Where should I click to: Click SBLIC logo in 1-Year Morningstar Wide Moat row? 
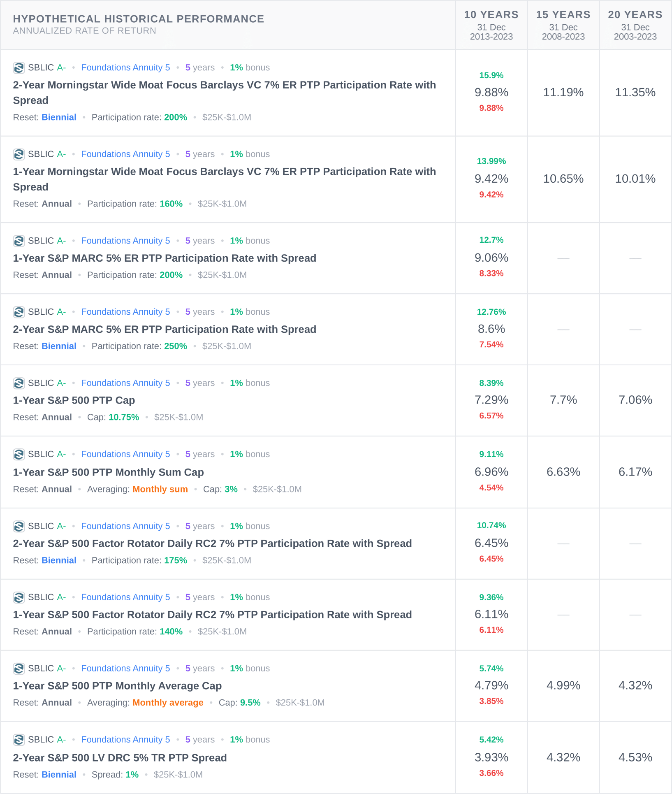tap(19, 154)
